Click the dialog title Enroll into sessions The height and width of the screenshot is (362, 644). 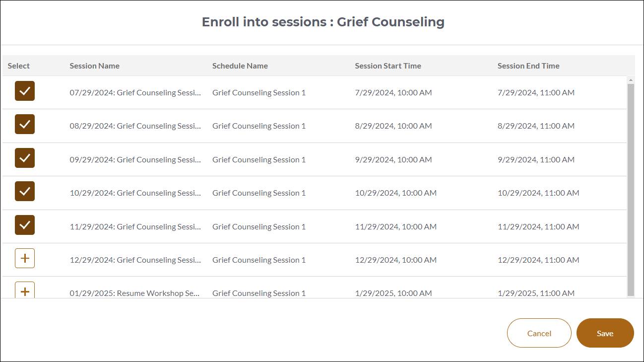click(322, 22)
